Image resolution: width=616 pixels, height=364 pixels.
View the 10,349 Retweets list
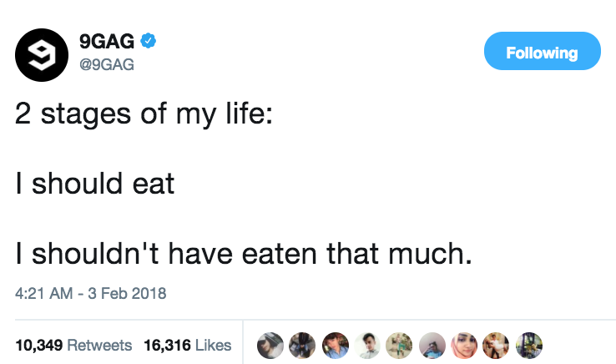point(73,344)
